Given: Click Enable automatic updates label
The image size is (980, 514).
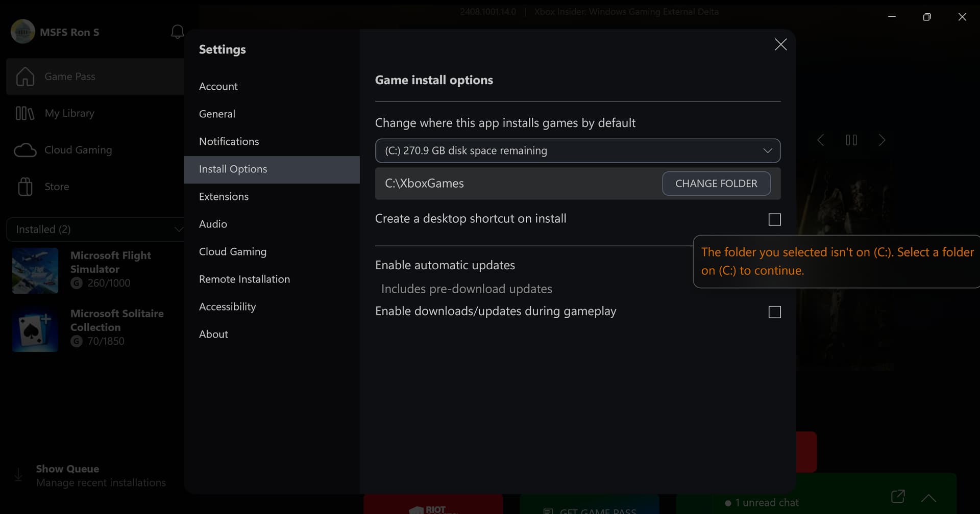Looking at the screenshot, I should 445,265.
